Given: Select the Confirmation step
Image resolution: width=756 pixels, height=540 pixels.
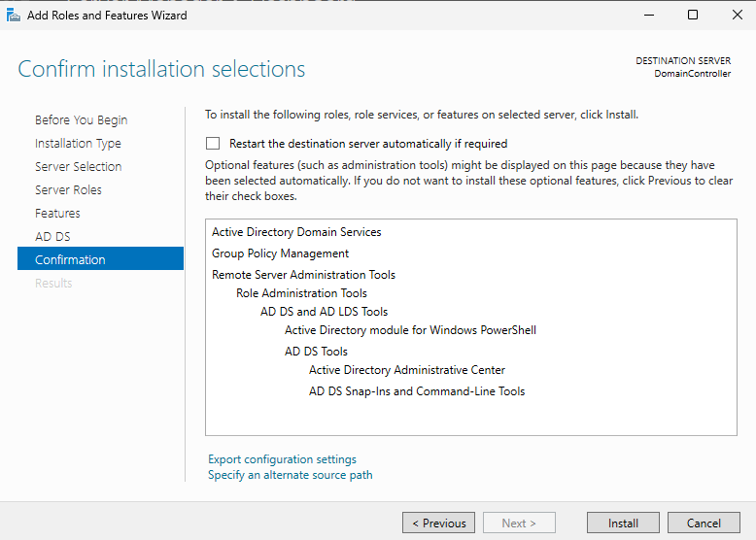Looking at the screenshot, I should click(x=70, y=260).
